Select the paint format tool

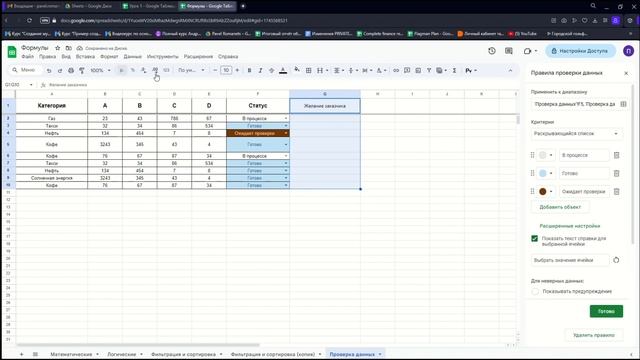(x=82, y=71)
